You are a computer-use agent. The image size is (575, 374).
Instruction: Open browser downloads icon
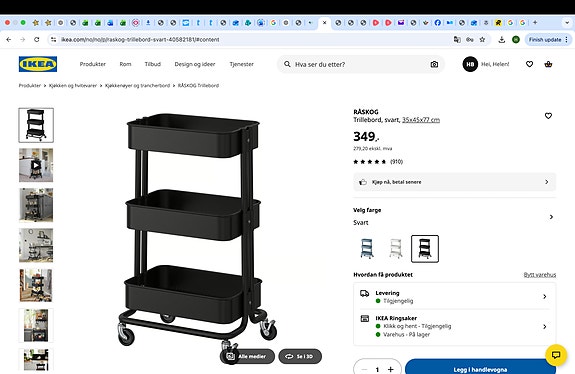click(x=502, y=40)
